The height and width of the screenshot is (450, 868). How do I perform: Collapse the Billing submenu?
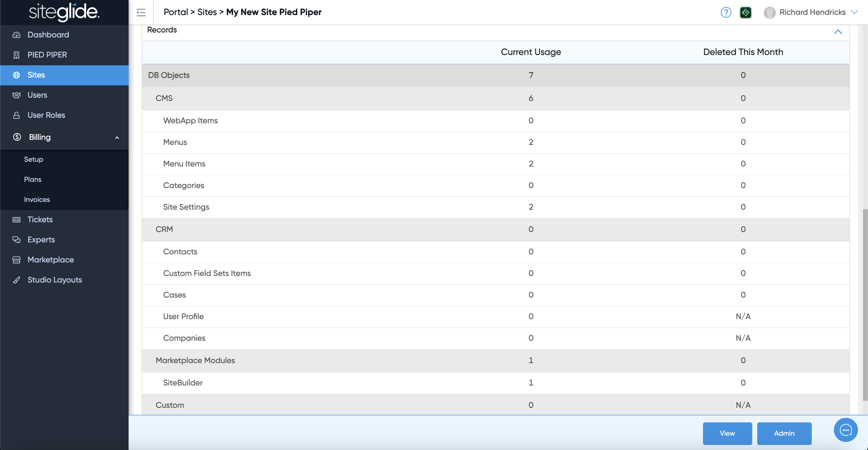tap(117, 137)
